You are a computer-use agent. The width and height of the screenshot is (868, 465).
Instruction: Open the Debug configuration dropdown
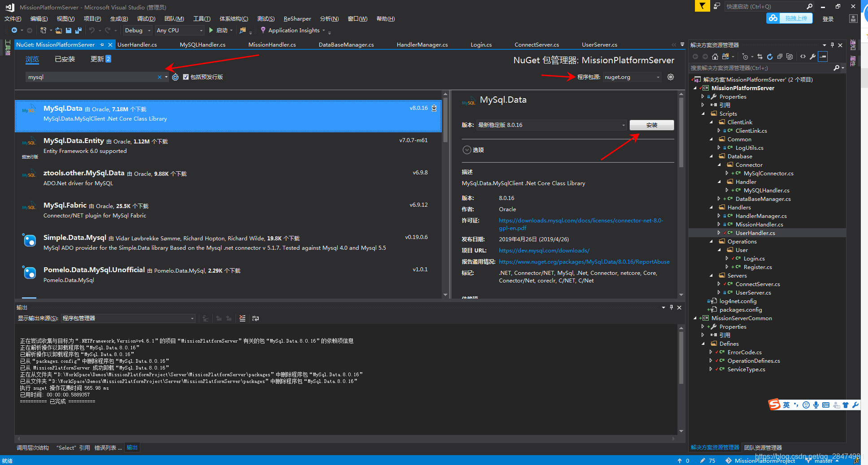(137, 30)
